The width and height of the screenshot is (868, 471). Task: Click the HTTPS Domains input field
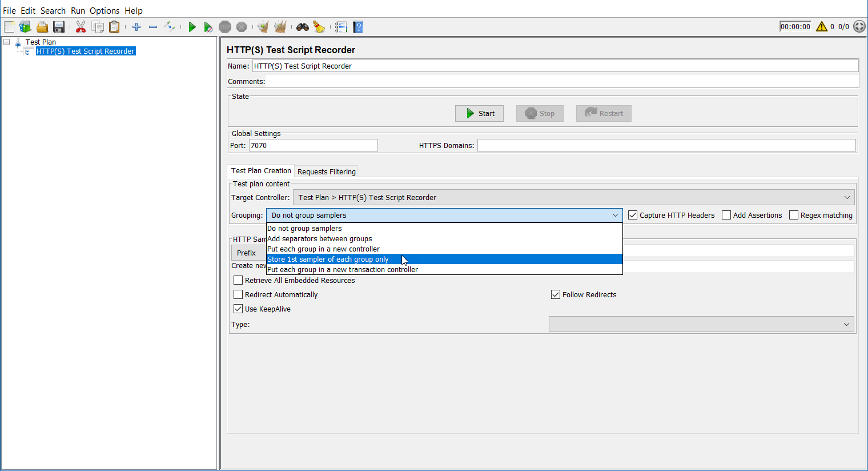[x=666, y=145]
